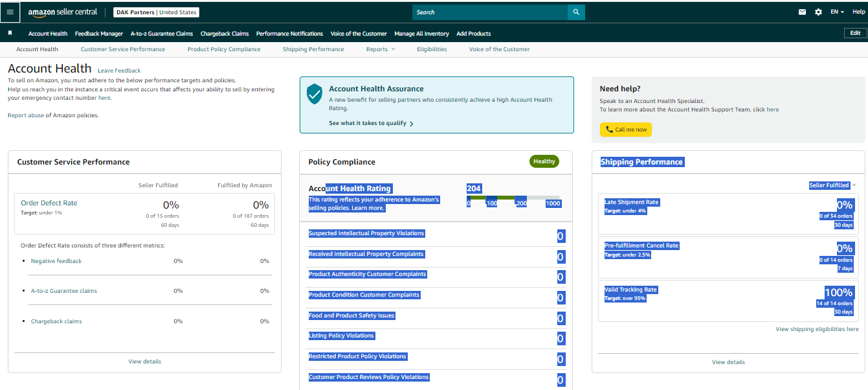
Task: Click the '14 of 14 orders' text
Action: 835,303
